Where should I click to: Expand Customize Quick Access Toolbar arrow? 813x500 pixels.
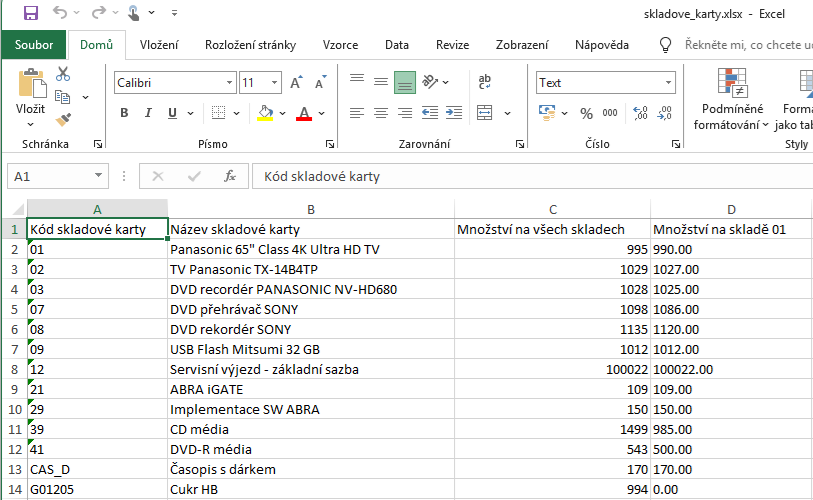[x=174, y=13]
